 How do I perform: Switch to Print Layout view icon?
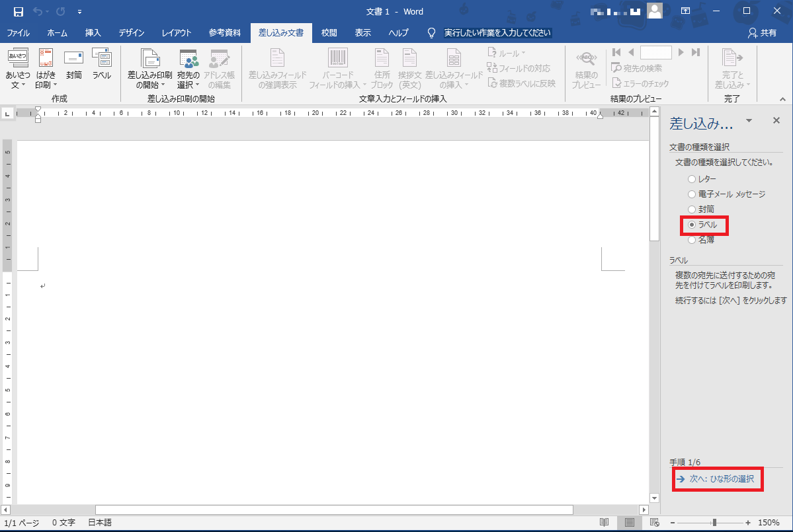tap(630, 523)
